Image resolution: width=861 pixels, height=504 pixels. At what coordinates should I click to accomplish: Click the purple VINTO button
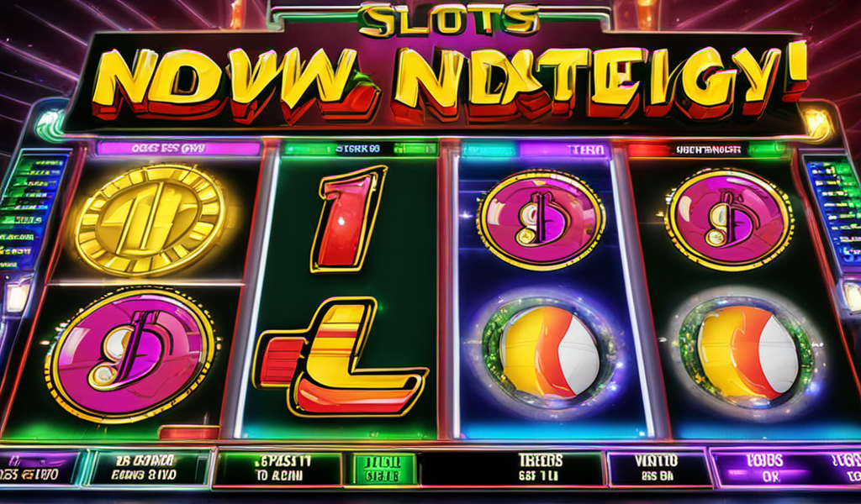[x=658, y=468]
